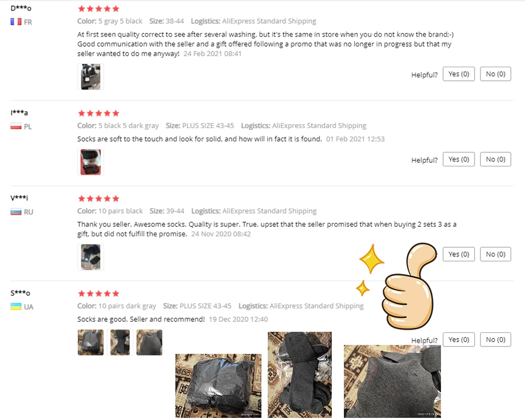Click the France flag icon beside FR

click(x=16, y=22)
